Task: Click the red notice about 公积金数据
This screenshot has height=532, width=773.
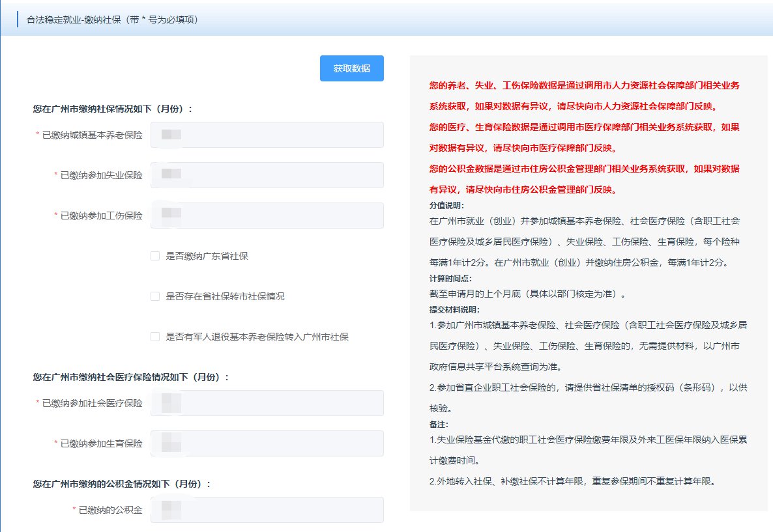Action: click(x=584, y=179)
